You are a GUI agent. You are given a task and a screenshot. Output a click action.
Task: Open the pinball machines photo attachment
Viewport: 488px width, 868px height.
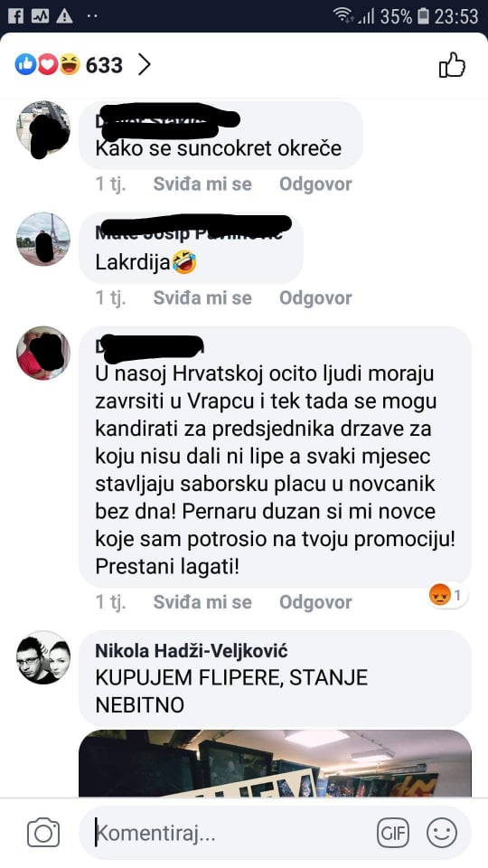tap(275, 763)
